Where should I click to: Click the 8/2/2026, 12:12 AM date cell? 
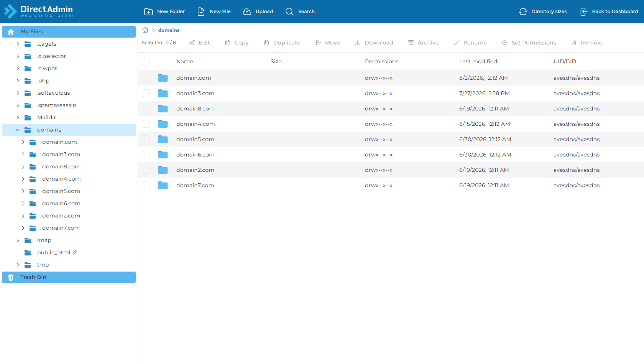[x=483, y=78]
